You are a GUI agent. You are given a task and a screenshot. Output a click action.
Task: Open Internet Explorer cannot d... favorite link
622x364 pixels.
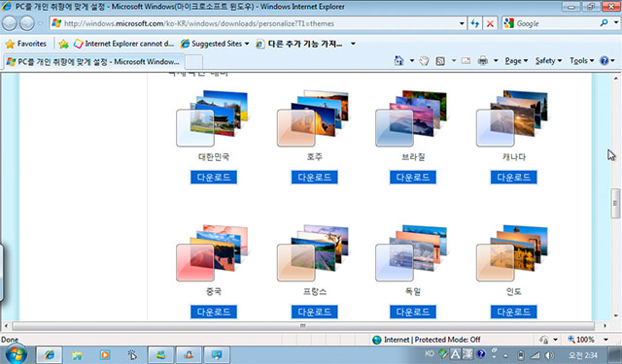123,44
